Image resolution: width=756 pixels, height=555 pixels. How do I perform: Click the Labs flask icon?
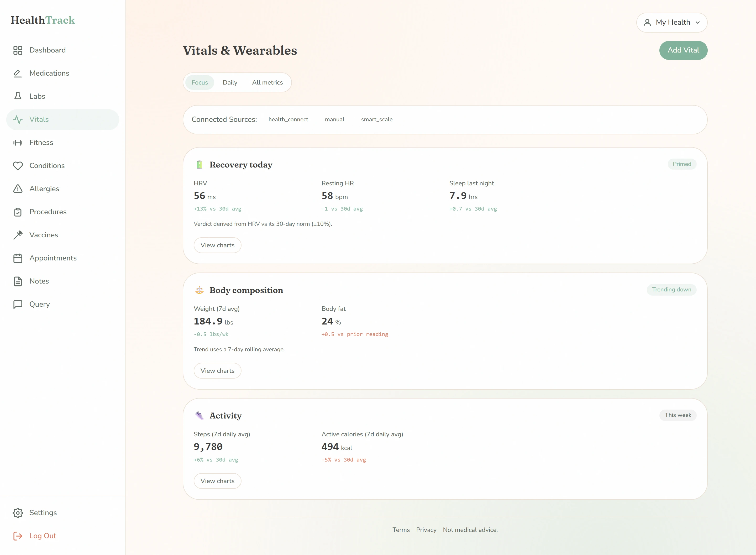click(x=18, y=96)
